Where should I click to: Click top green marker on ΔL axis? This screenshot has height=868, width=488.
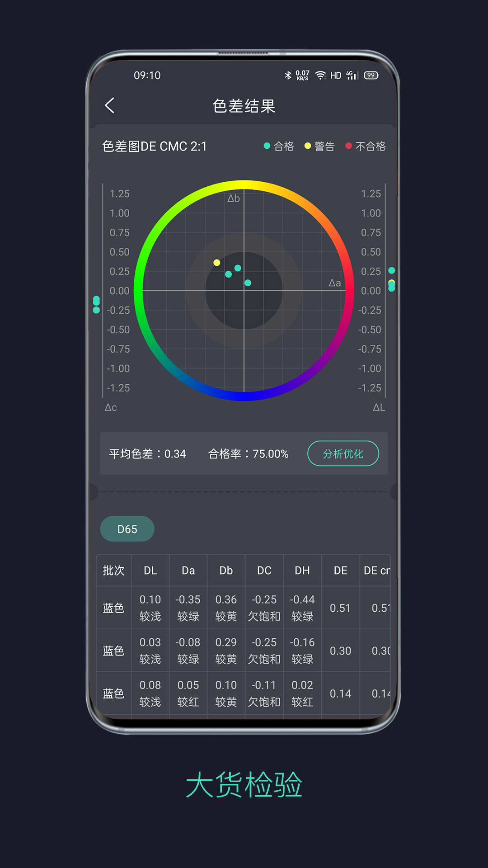[x=392, y=270]
